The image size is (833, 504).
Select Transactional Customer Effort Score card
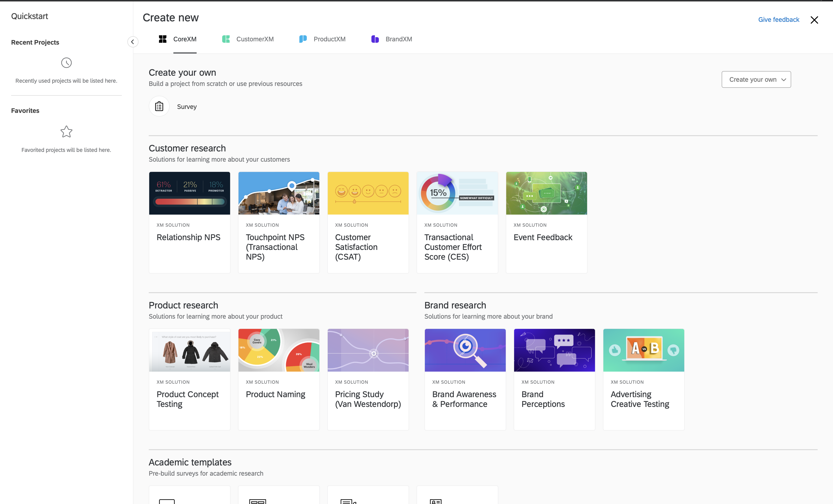point(457,223)
